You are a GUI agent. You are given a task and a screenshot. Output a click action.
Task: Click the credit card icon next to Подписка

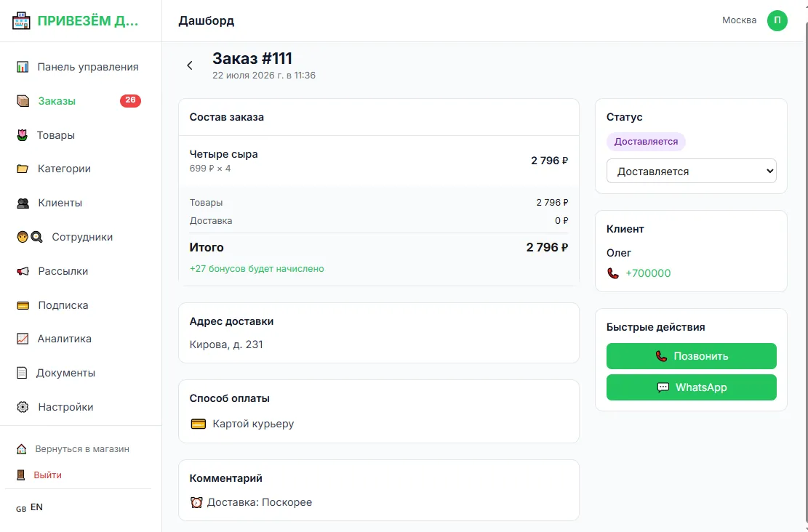pos(23,305)
